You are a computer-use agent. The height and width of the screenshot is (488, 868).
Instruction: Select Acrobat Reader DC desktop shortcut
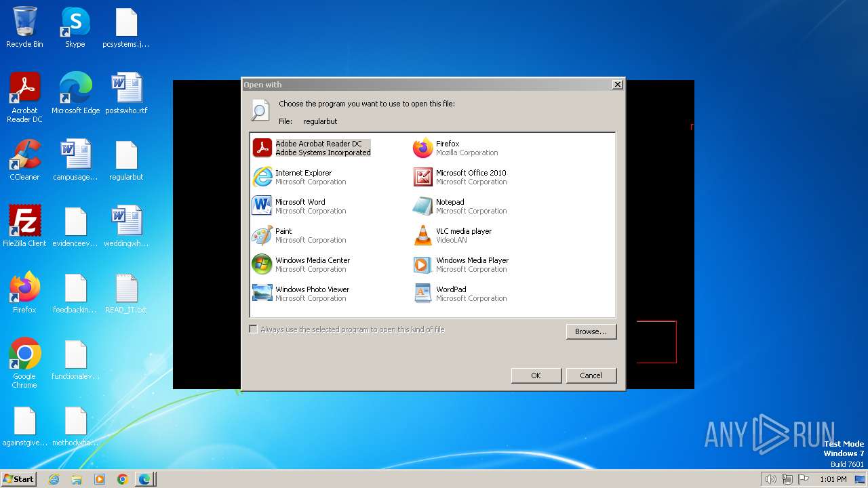[24, 98]
